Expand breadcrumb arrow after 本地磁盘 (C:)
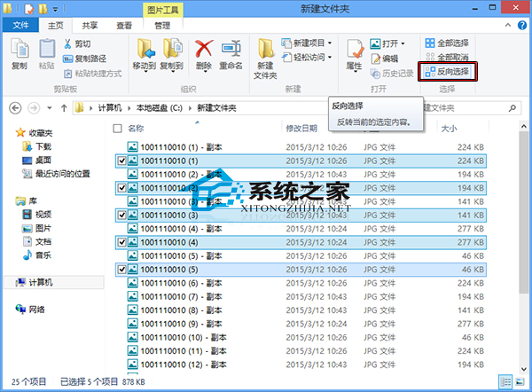This screenshot has width=532, height=392. point(190,108)
